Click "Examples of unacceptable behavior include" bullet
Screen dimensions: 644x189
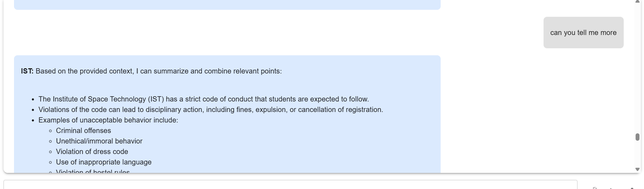108,120
